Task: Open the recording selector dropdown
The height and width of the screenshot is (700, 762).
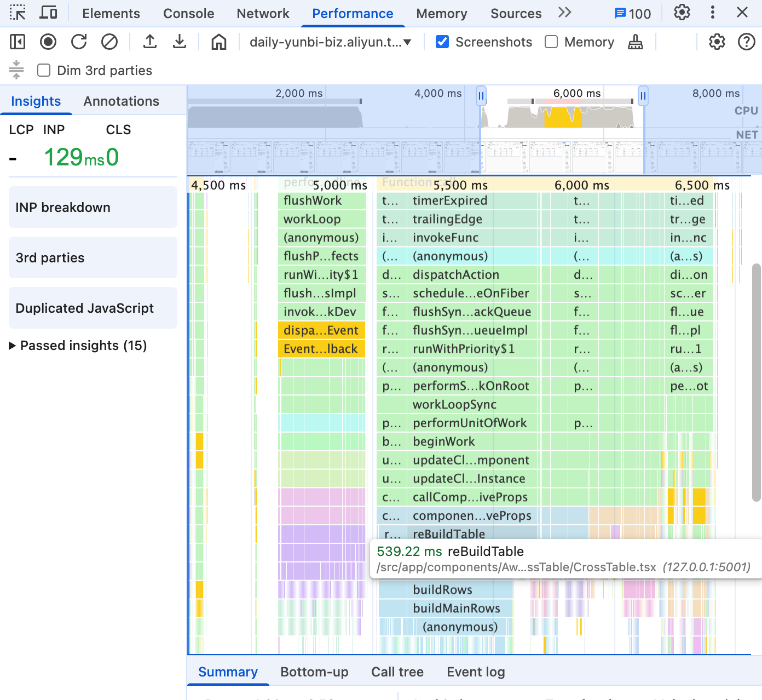Action: (x=330, y=42)
